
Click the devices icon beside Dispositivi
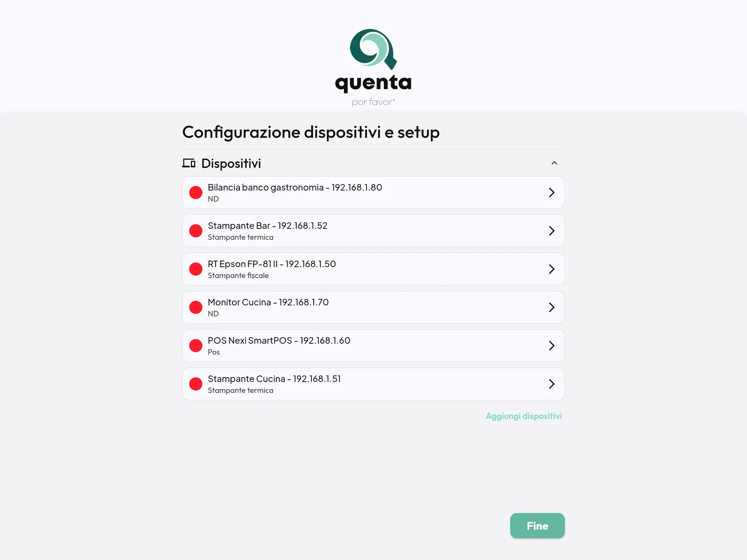pyautogui.click(x=189, y=163)
